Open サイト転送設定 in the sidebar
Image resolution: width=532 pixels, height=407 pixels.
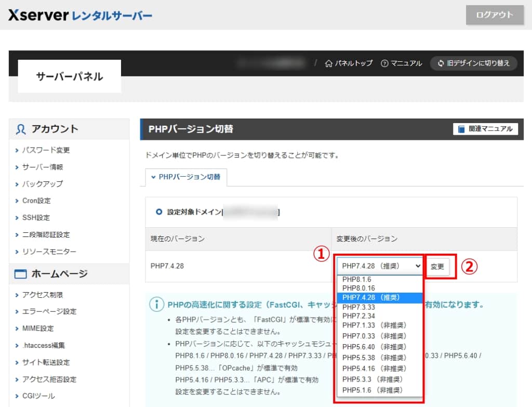(x=46, y=362)
